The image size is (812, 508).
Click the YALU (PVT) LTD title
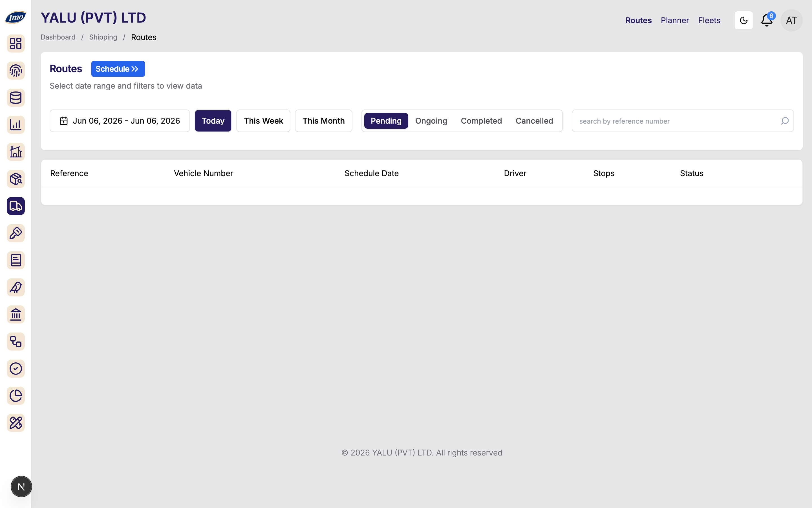(x=93, y=18)
